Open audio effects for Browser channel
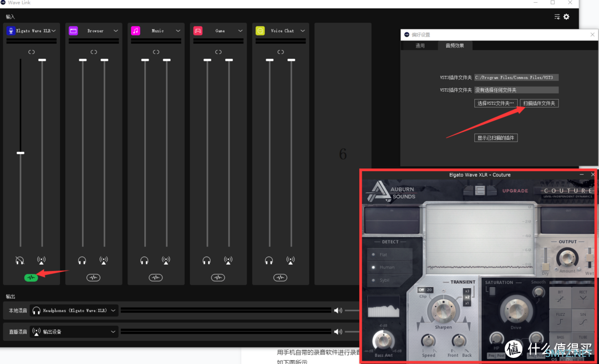 [93, 278]
